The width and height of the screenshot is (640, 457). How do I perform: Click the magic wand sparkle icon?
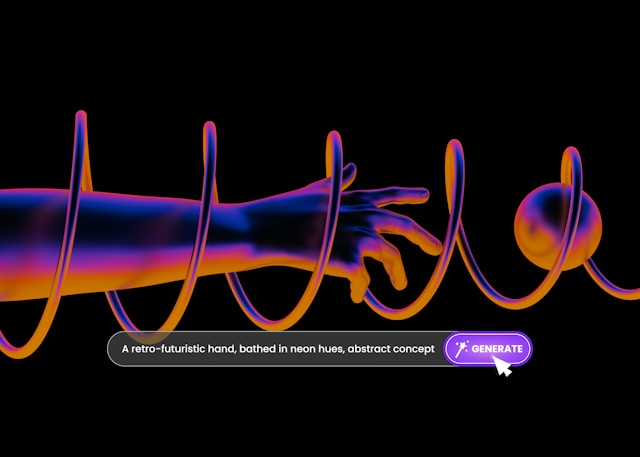(x=461, y=349)
